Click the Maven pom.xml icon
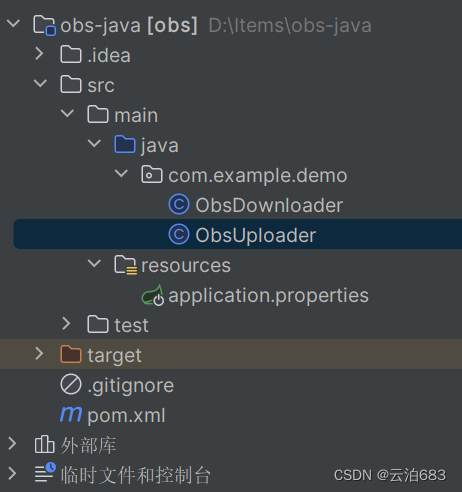This screenshot has width=462, height=492. 71,414
